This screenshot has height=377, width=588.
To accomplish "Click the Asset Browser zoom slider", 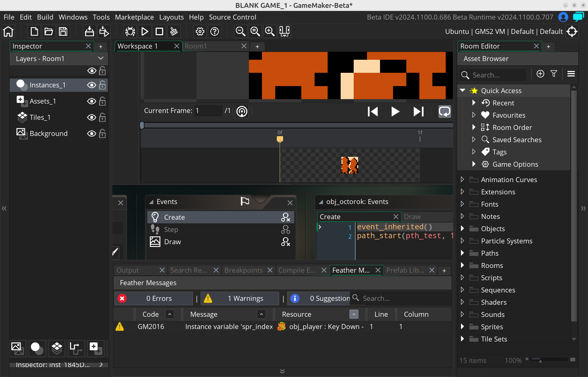I will pyautogui.click(x=549, y=360).
